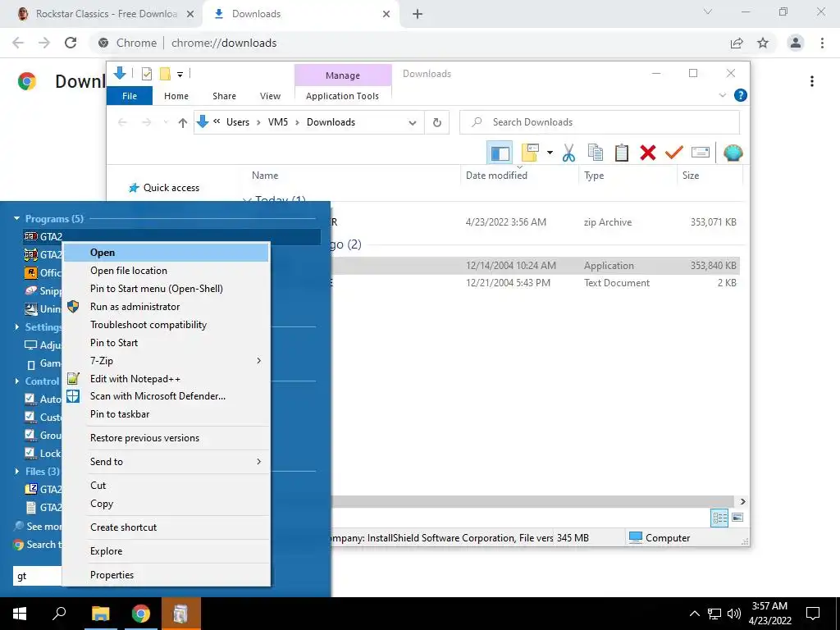Screen dimensions: 840x630
Task: Refresh the Downloads folder in Explorer
Action: (x=437, y=123)
